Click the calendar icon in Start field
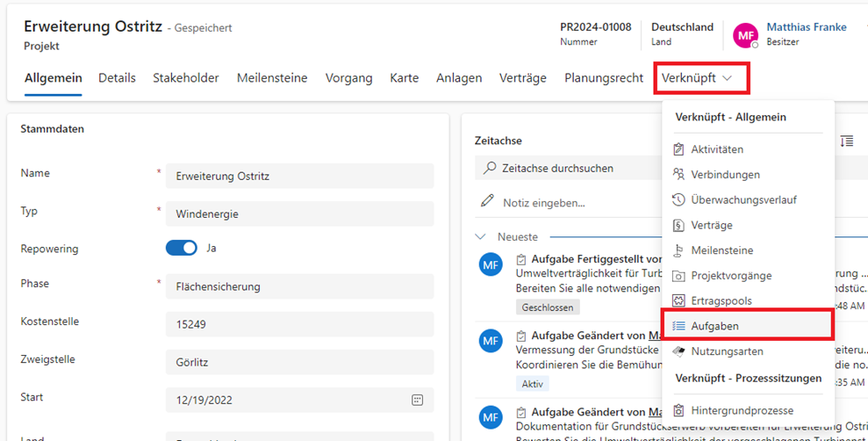Image resolution: width=868 pixels, height=441 pixels. coord(418,400)
